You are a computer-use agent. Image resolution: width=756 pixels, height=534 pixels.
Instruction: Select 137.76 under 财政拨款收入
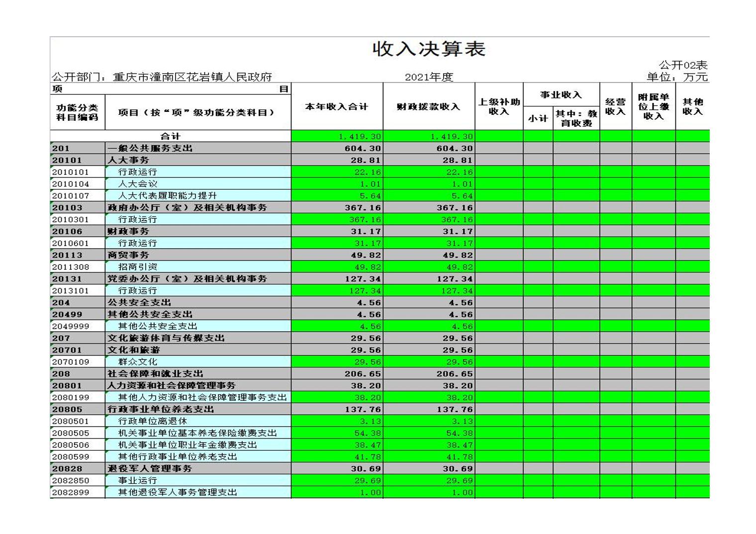coord(455,410)
